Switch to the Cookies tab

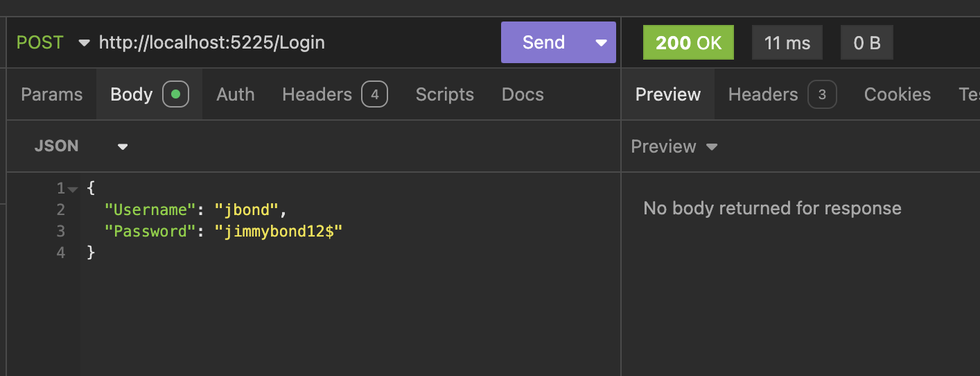coord(897,94)
